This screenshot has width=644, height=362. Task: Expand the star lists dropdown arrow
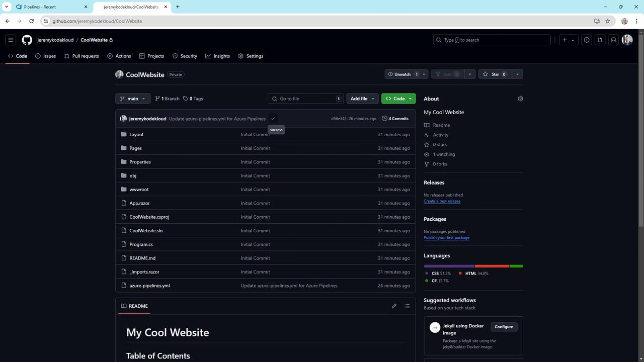(517, 74)
